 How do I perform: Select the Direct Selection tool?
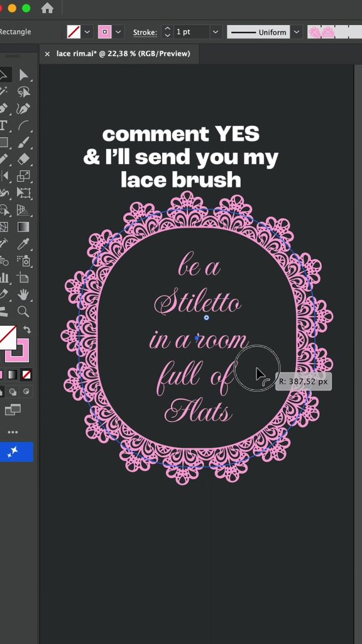click(x=24, y=75)
